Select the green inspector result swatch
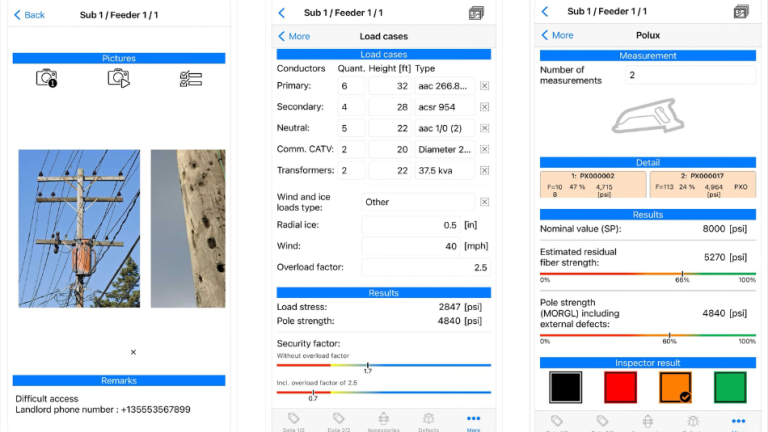This screenshot has width=768, height=432. [730, 387]
